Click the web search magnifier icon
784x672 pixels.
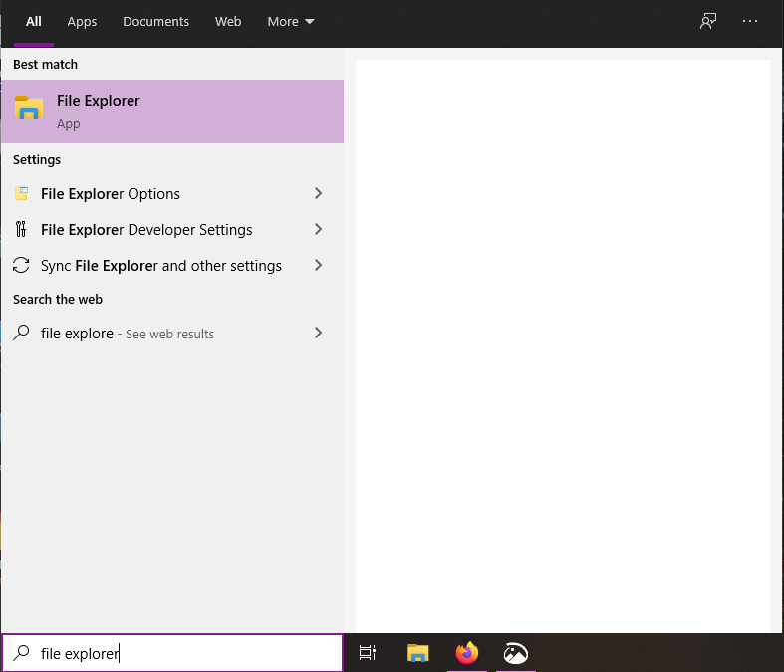(x=21, y=334)
